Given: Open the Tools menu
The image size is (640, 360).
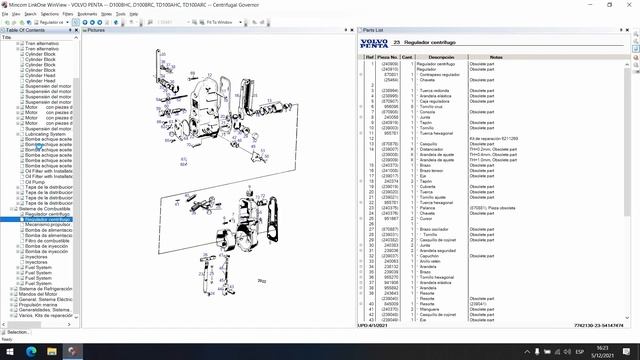Looking at the screenshot, I should click(x=121, y=14).
